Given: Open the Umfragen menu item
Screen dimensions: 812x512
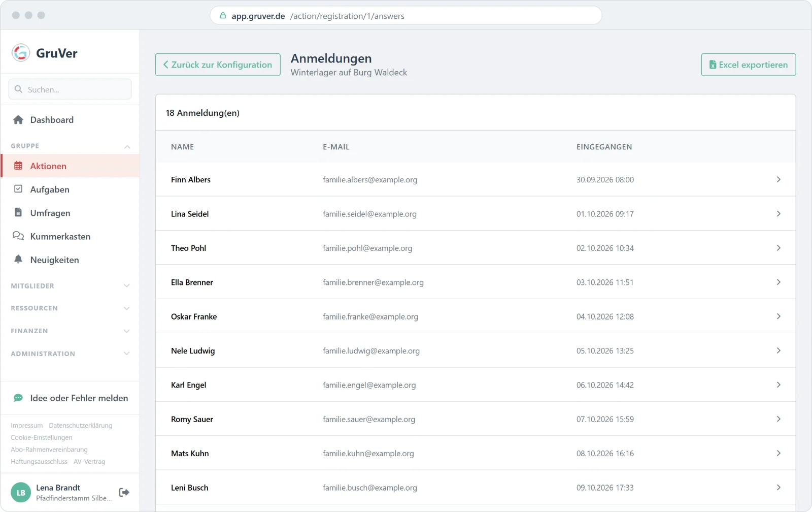Looking at the screenshot, I should click(x=70, y=212).
